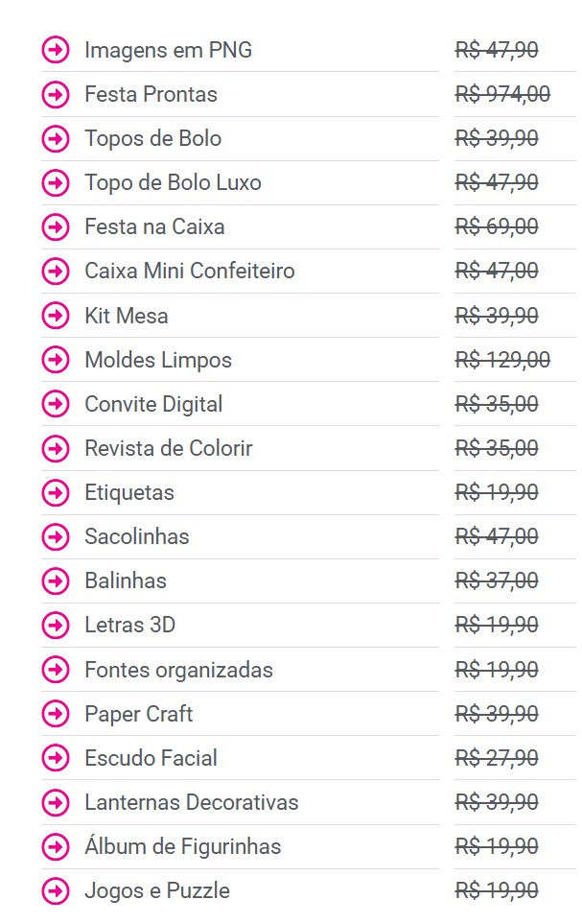Click the arrow icon beside Paper Craft
The image size is (582, 924).
click(x=56, y=714)
